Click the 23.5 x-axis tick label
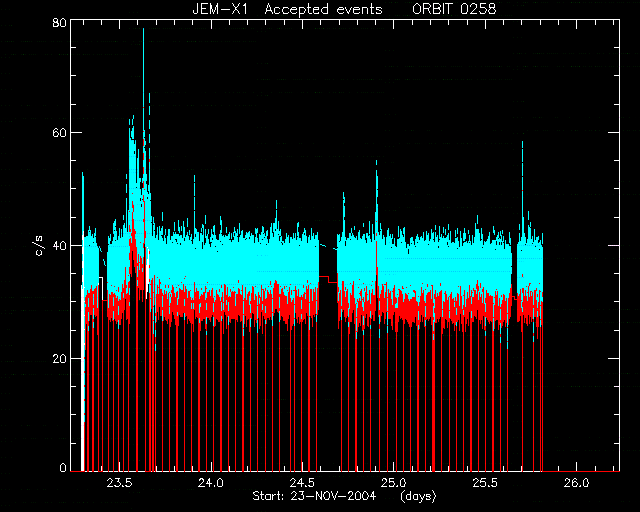640x512 pixels. pos(120,483)
